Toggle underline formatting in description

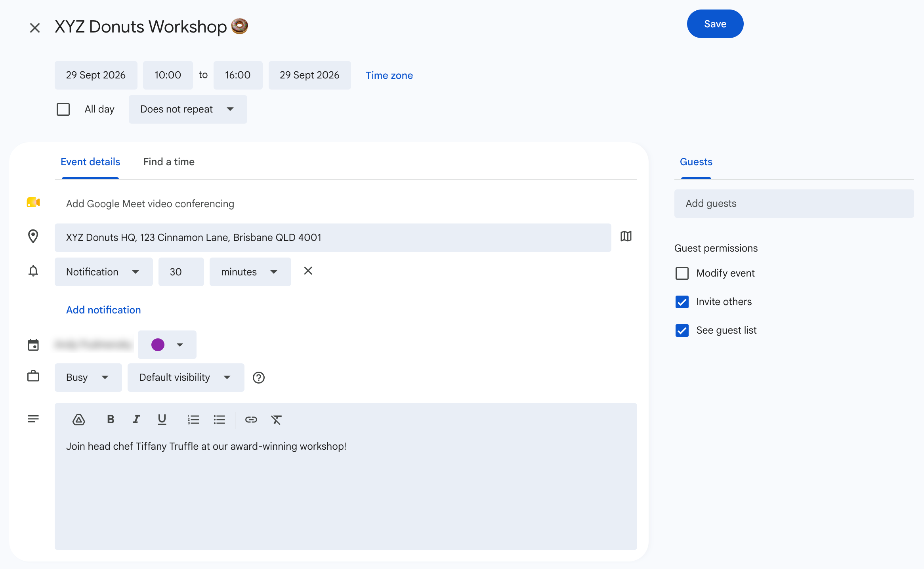click(x=162, y=420)
